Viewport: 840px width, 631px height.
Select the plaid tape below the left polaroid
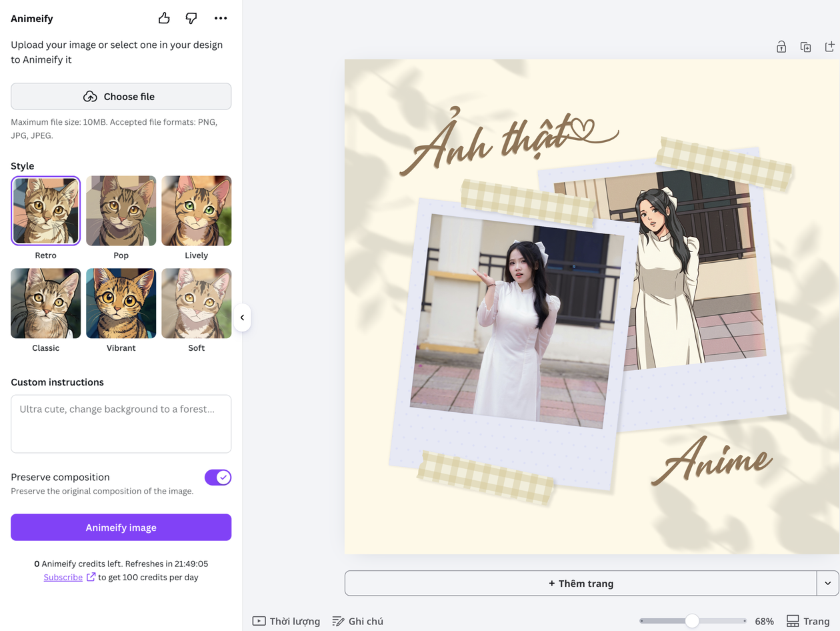(485, 478)
